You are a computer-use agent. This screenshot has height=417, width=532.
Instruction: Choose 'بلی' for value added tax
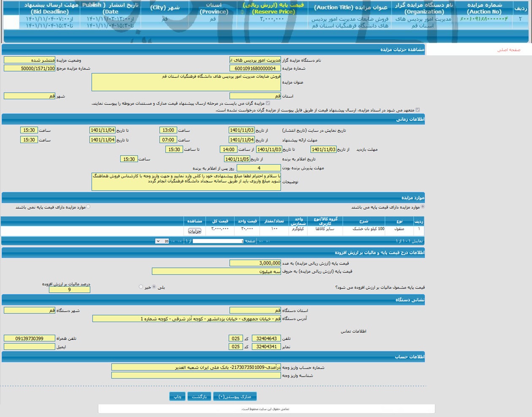tap(154, 287)
